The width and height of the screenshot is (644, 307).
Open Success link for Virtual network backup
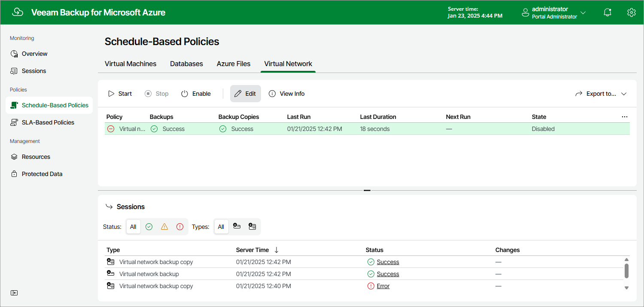click(388, 274)
